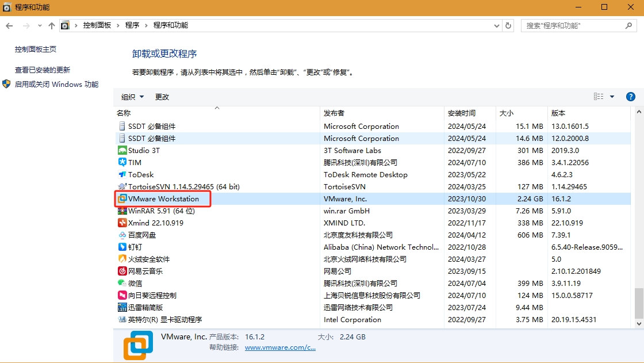Click the 2023/10/30 install date cell
The height and width of the screenshot is (363, 644).
tap(466, 199)
